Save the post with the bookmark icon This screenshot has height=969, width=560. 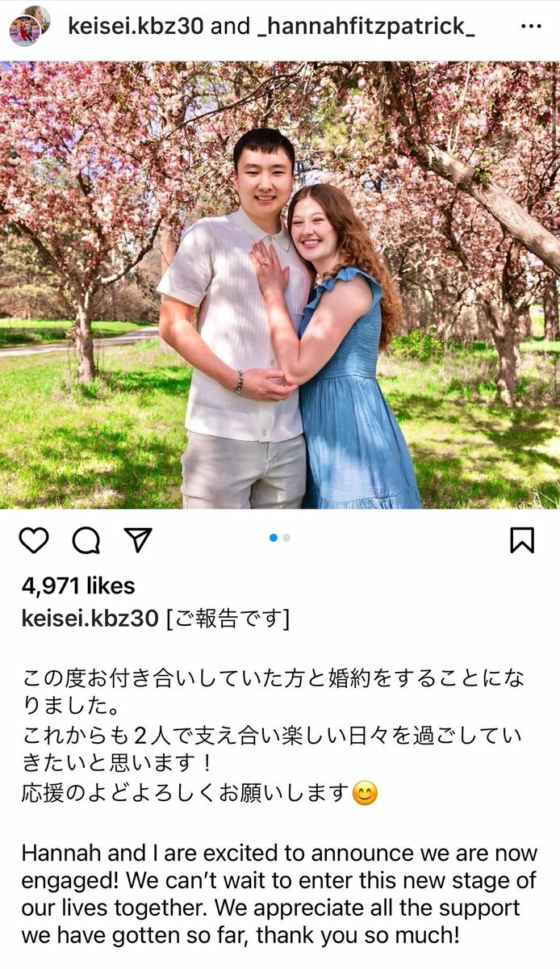point(522,540)
